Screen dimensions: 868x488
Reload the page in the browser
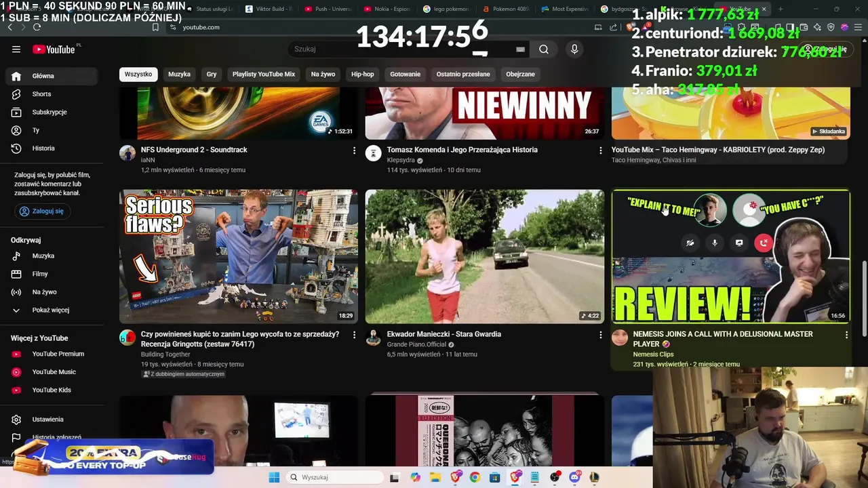click(x=37, y=27)
